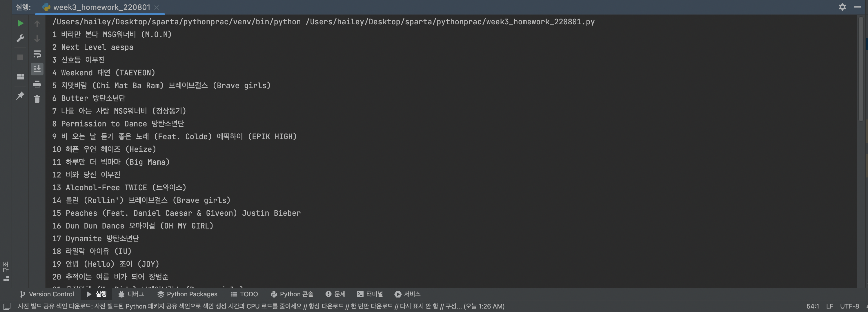Click the shared index download notification text
This screenshot has width=868, height=312.
[261, 306]
